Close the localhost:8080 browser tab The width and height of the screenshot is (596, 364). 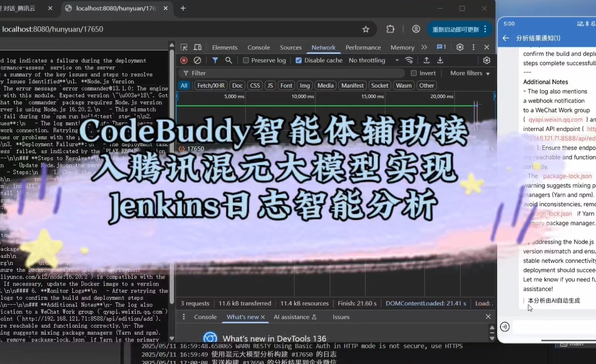coord(165,8)
